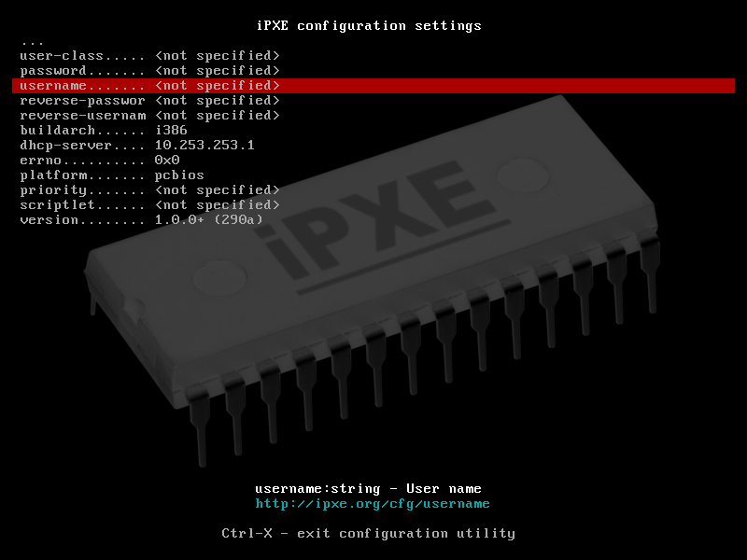Click the 'Ctrl-X - exit configuration utility' text
747x560 pixels.
point(368,534)
